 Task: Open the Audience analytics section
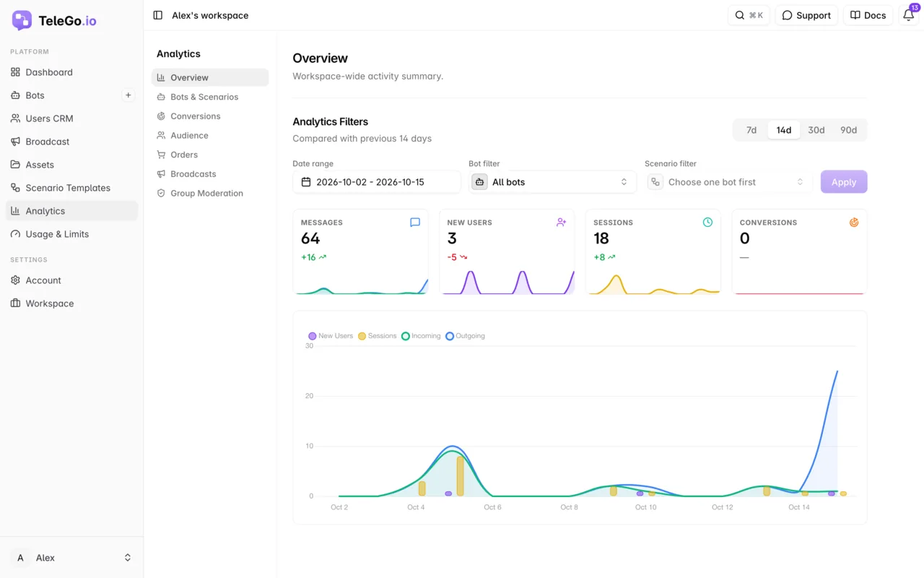click(x=210, y=136)
